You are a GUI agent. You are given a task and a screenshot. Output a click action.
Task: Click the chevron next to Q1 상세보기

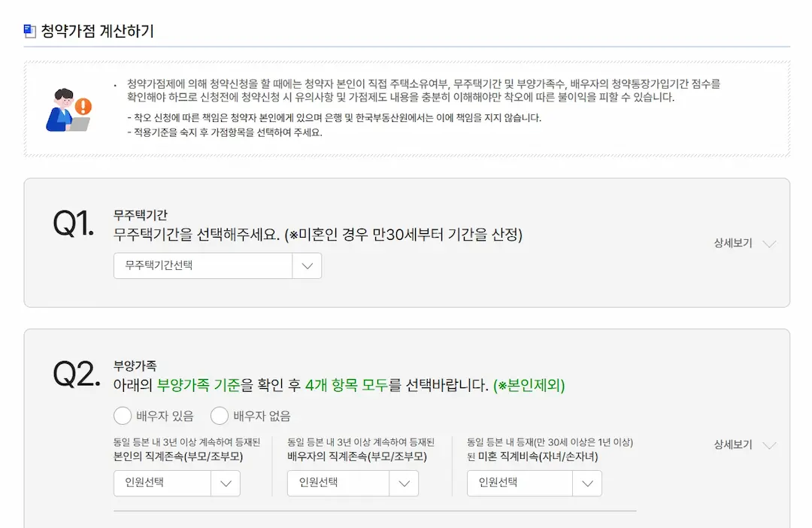769,244
